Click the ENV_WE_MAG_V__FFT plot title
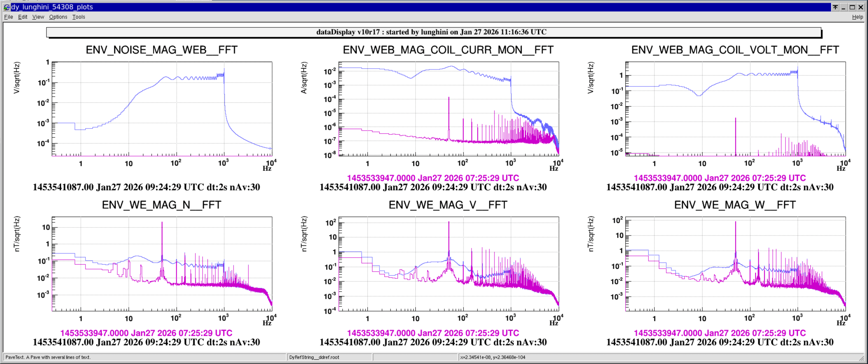 [x=448, y=205]
